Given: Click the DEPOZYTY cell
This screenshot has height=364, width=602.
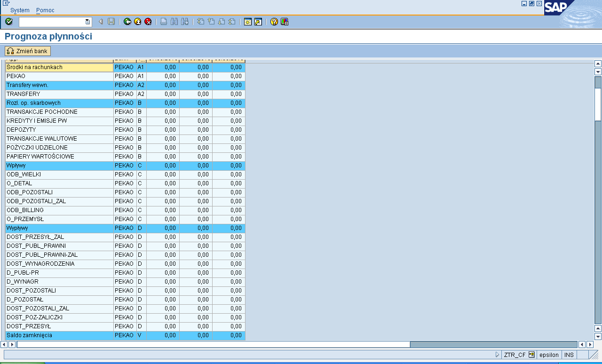Looking at the screenshot, I should tap(59, 130).
